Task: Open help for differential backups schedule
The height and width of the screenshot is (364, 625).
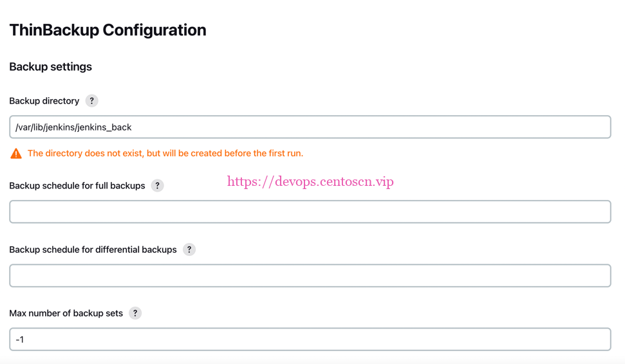Action: pyautogui.click(x=189, y=250)
